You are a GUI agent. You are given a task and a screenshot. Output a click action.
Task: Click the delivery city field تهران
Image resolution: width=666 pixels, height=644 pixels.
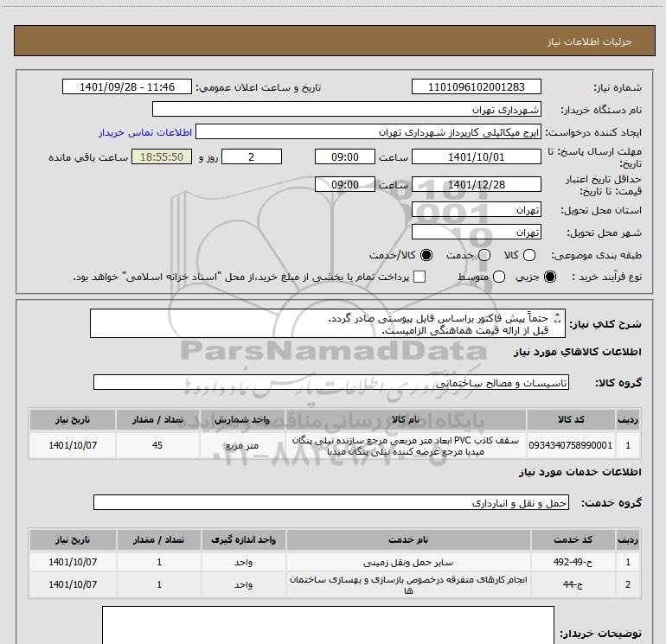[x=476, y=233]
